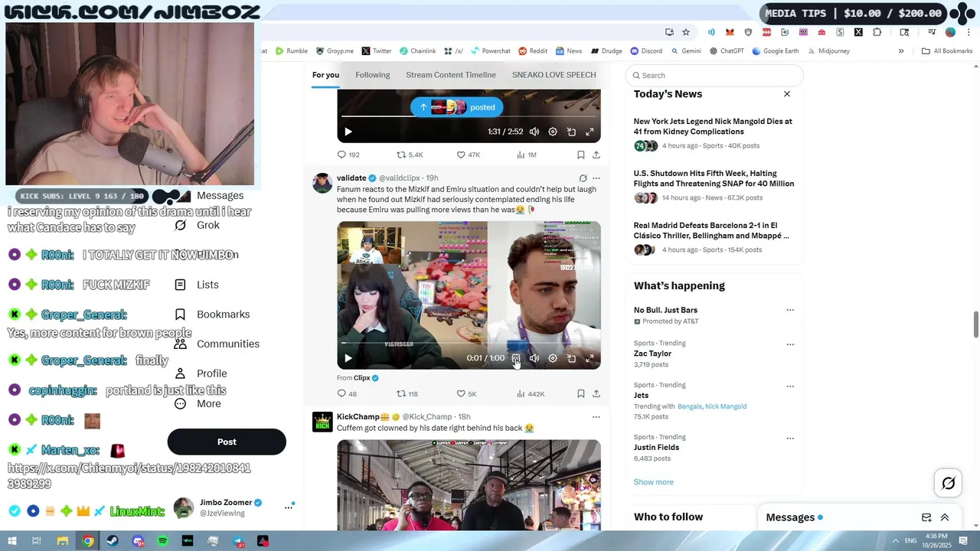
Task: Open the Rumble bookmark
Action: [x=292, y=51]
